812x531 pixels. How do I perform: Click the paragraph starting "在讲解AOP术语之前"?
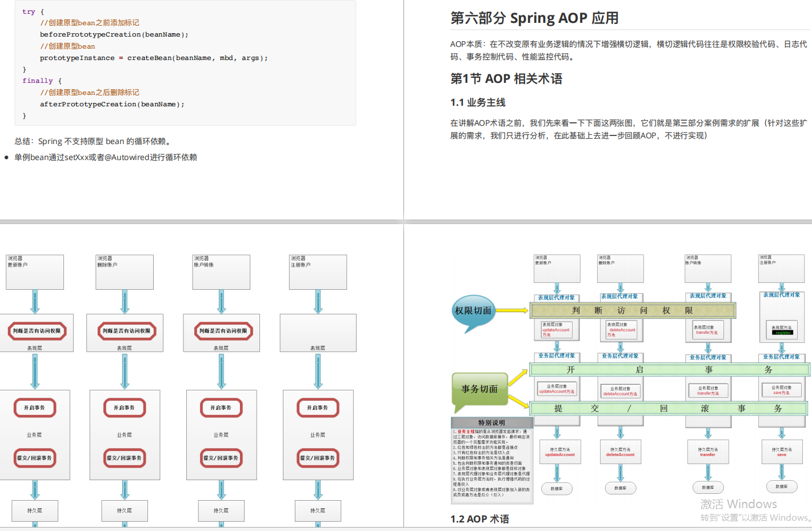629,129
